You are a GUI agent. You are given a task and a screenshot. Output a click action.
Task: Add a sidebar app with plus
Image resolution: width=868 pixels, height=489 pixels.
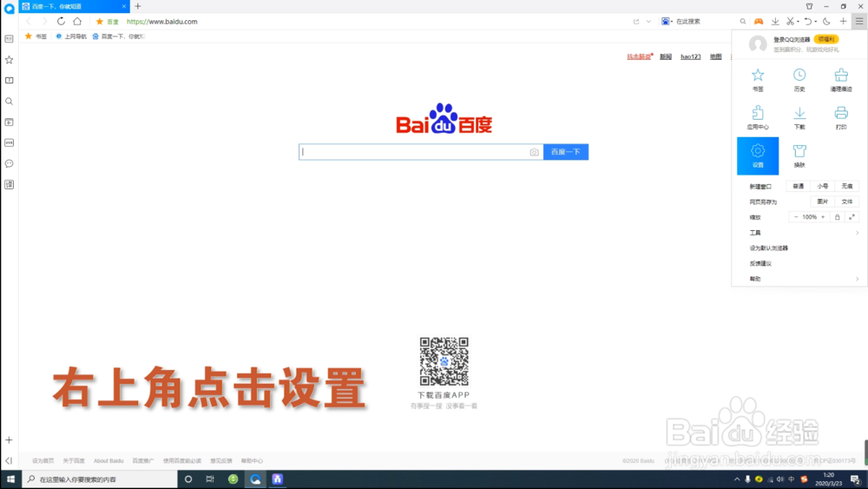click(9, 439)
